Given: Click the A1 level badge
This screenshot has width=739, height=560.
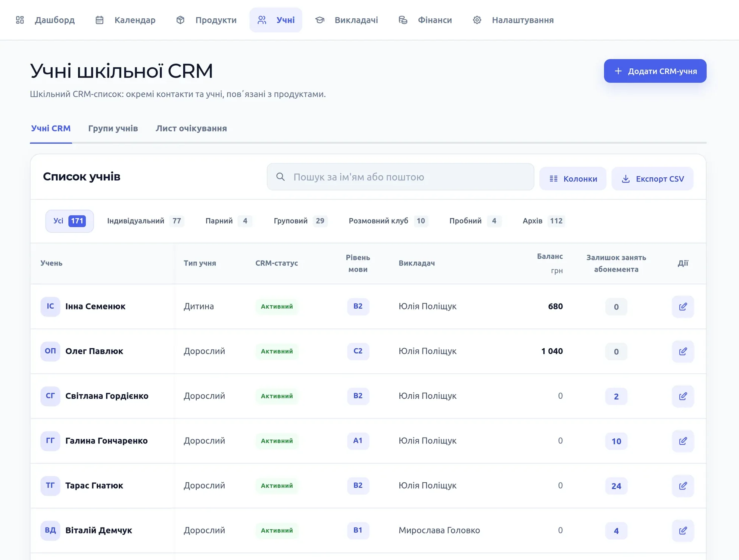Looking at the screenshot, I should pos(358,441).
